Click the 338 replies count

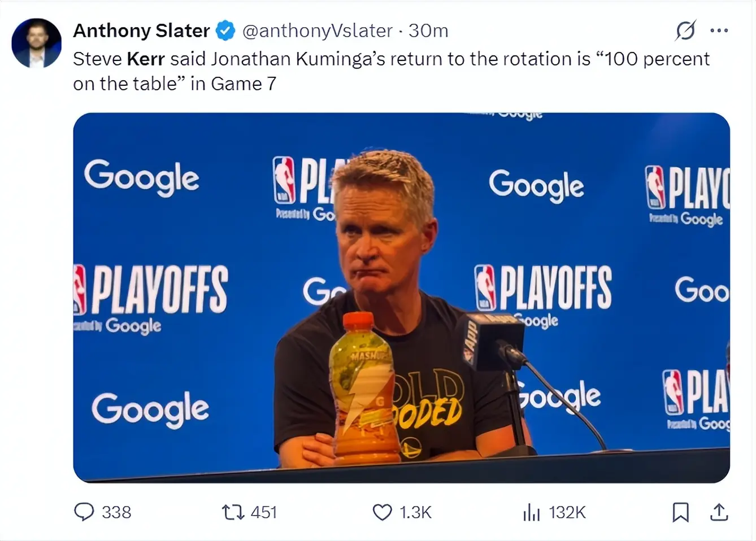pyautogui.click(x=116, y=512)
